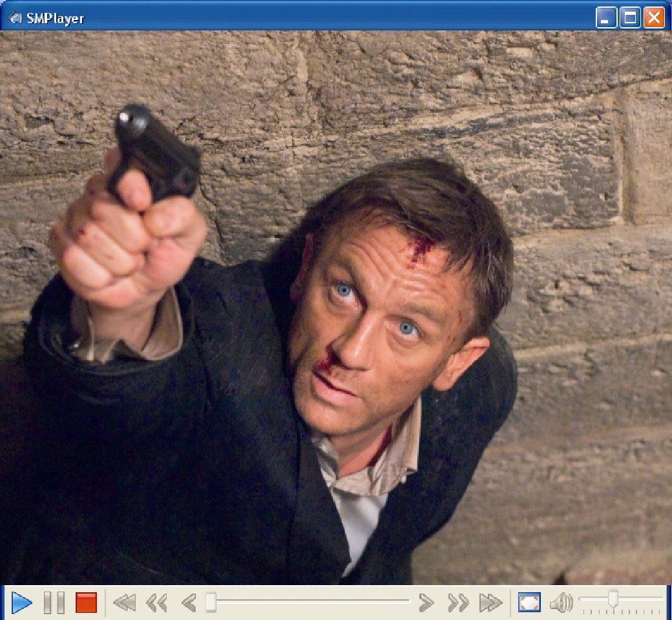The height and width of the screenshot is (620, 672).
Task: Open the SMPlayer title bar icon menu
Action: (15, 18)
